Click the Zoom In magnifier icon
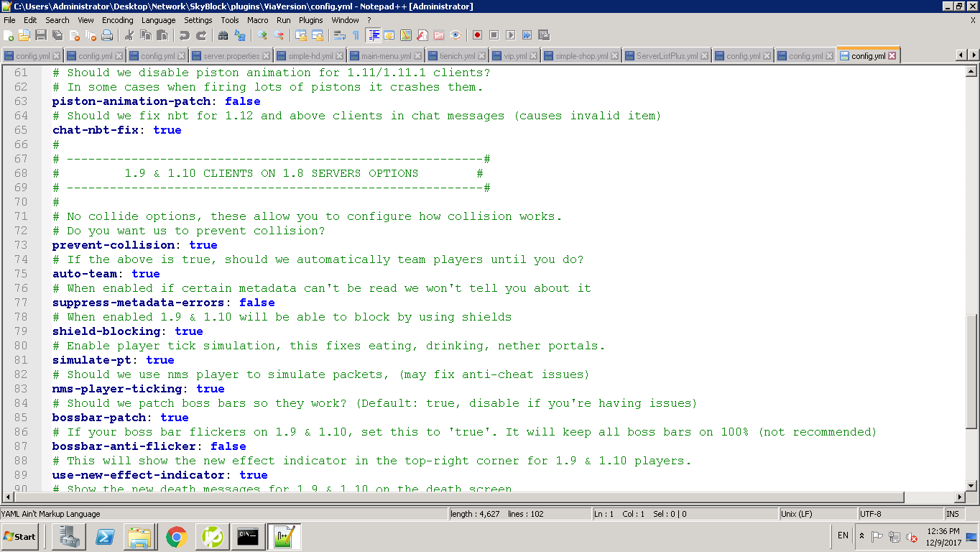980x552 pixels. tap(262, 35)
